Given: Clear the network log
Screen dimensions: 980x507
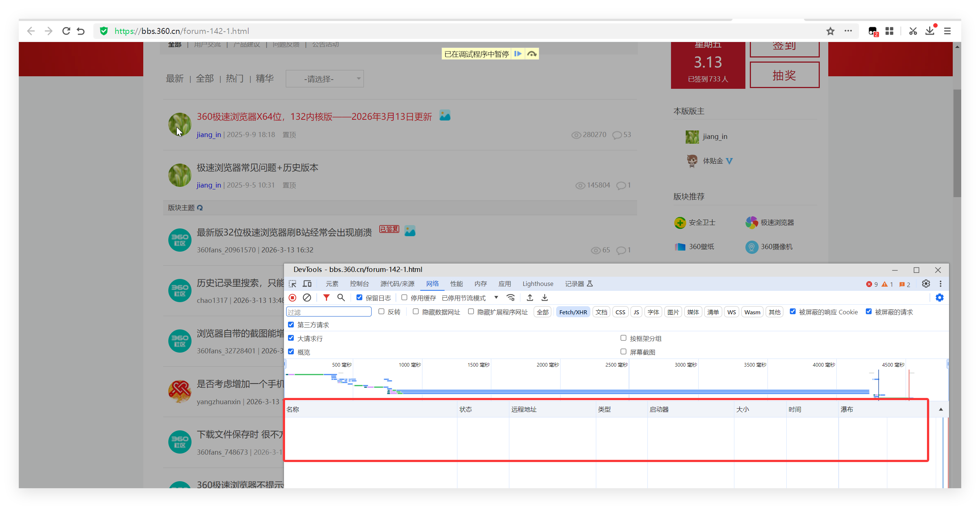Looking at the screenshot, I should tap(307, 298).
